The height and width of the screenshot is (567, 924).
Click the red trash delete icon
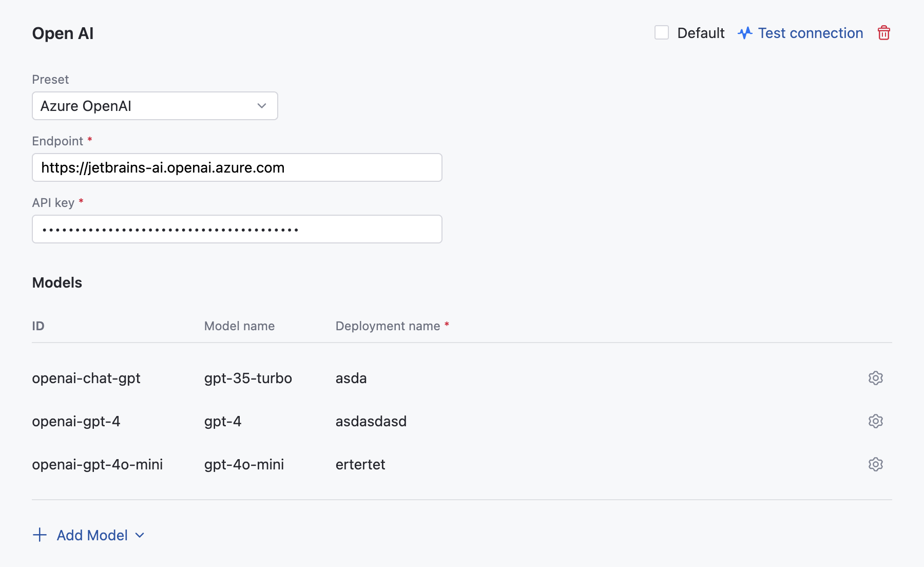pyautogui.click(x=883, y=33)
